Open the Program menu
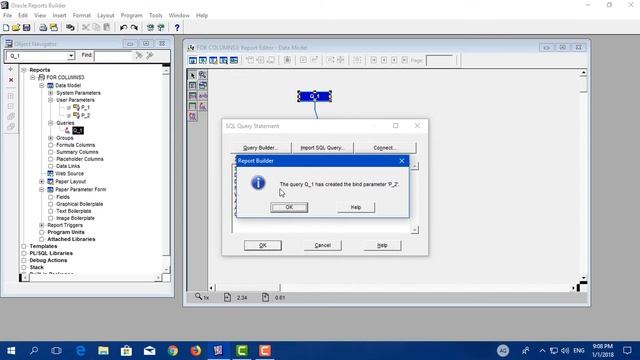 (131, 15)
